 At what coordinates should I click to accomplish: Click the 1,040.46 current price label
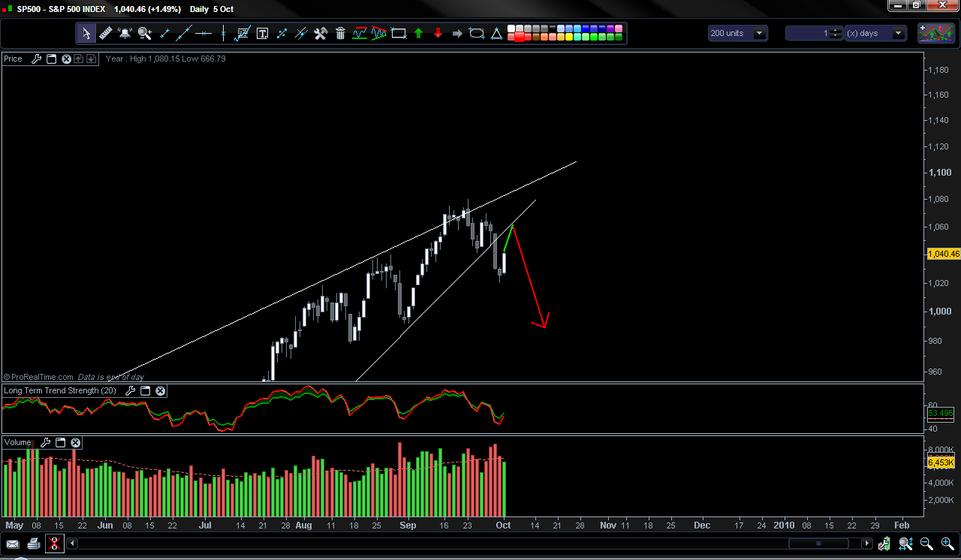coord(944,254)
